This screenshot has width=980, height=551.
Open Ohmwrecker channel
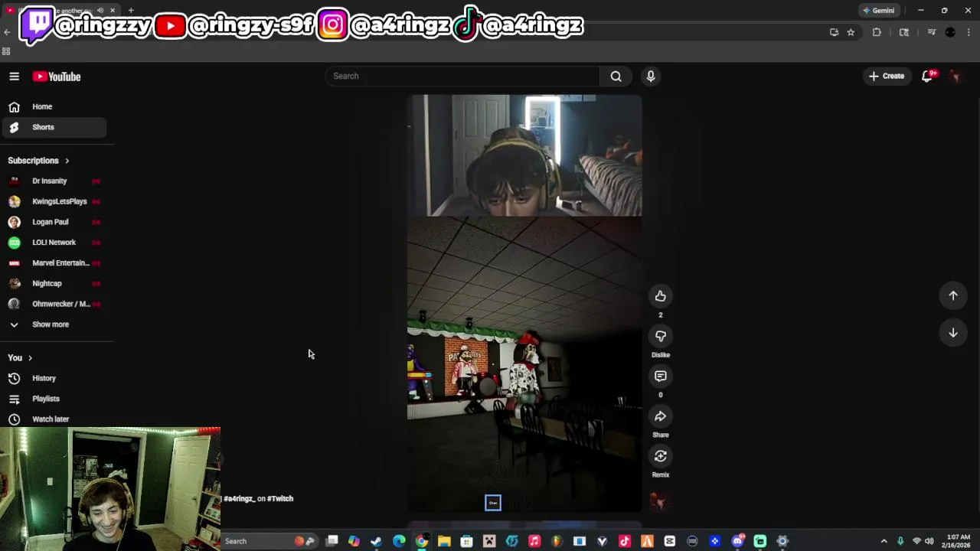click(54, 304)
